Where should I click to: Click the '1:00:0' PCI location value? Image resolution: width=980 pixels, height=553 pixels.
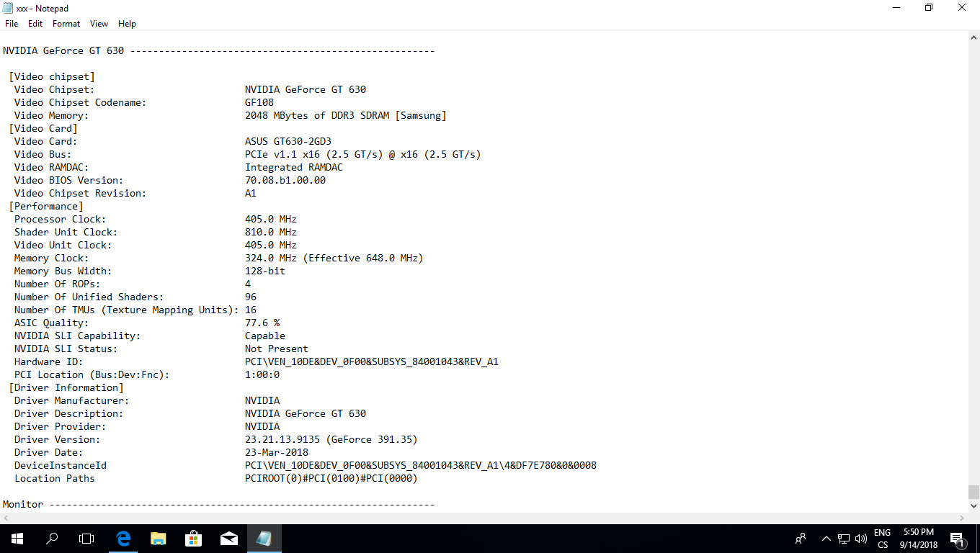point(262,375)
